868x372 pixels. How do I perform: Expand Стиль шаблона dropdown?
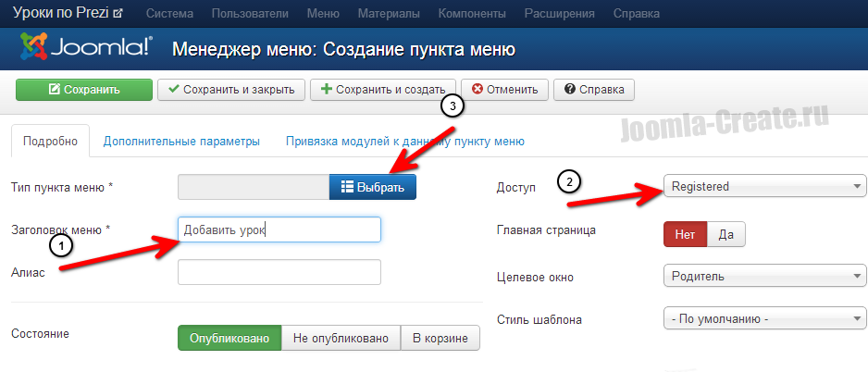pyautogui.click(x=764, y=320)
